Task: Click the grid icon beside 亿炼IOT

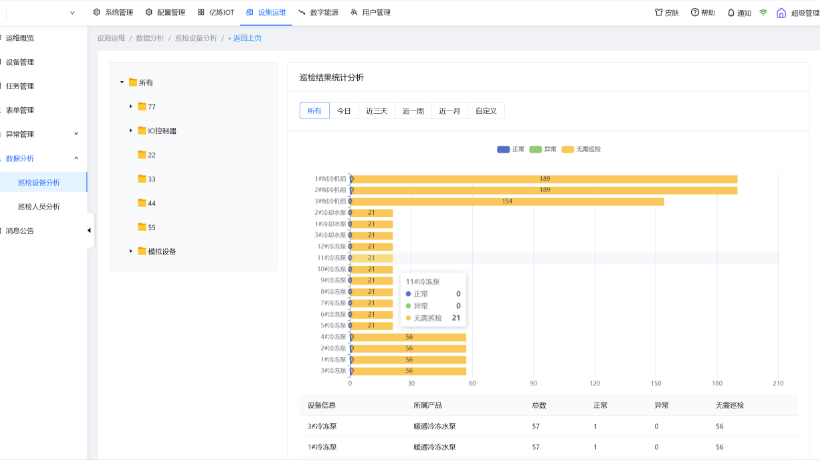Action: pyautogui.click(x=201, y=12)
